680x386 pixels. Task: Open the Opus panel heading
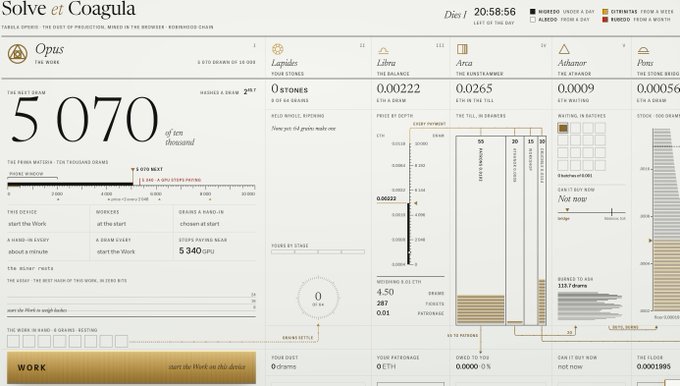coord(49,49)
